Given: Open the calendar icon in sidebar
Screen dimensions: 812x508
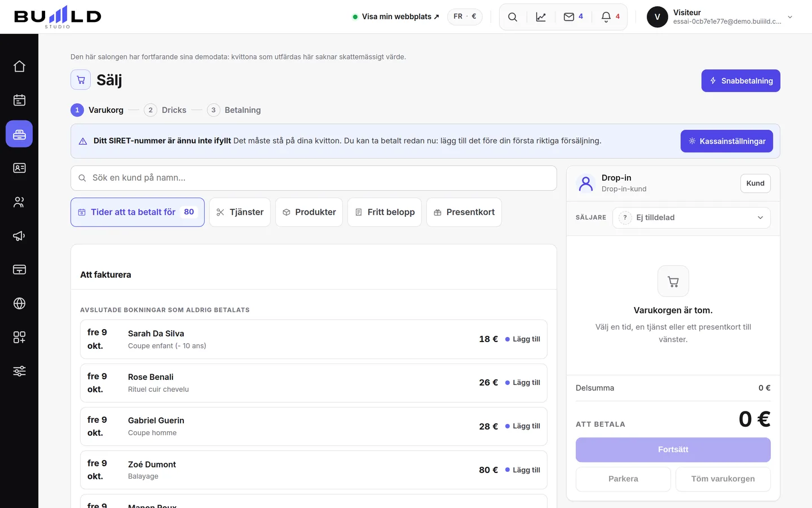Looking at the screenshot, I should click(x=19, y=100).
